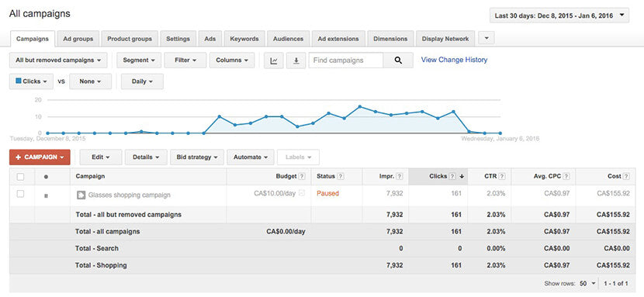Image resolution: width=644 pixels, height=297 pixels.
Task: Click the Status column header
Action: pos(326,176)
